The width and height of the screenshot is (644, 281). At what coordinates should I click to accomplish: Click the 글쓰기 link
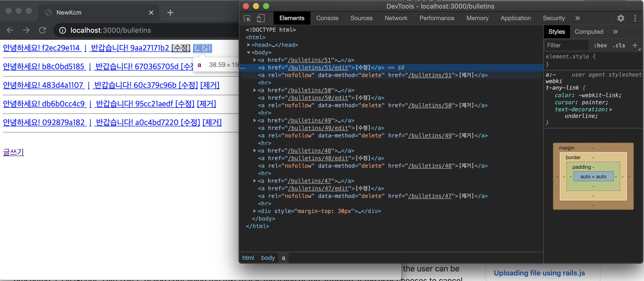[13, 152]
